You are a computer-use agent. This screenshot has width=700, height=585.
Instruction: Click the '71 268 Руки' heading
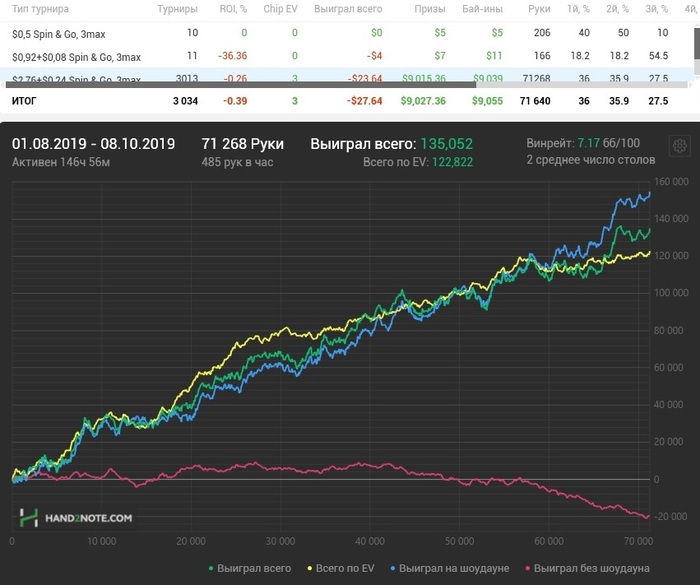click(x=242, y=144)
